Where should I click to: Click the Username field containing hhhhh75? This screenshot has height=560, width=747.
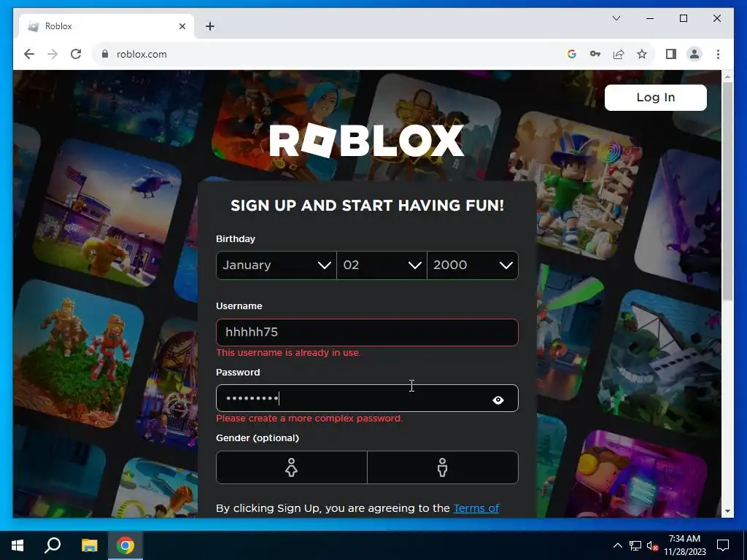pos(367,332)
